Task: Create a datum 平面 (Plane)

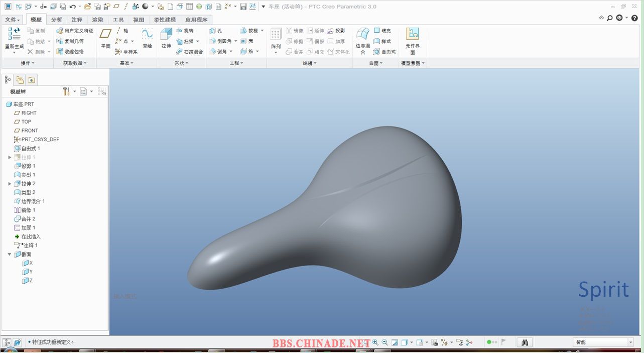Action: (x=105, y=38)
